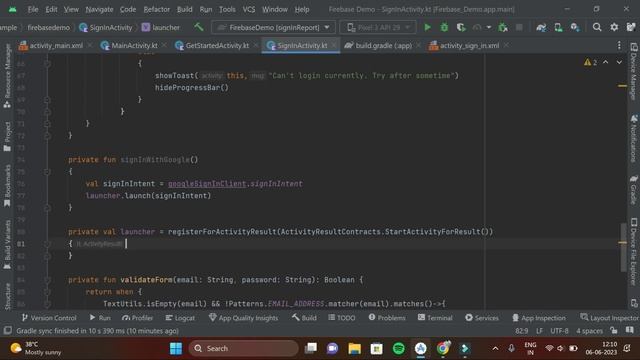640x360 pixels.
Task: Open the VCS menu
Action: click(x=249, y=9)
